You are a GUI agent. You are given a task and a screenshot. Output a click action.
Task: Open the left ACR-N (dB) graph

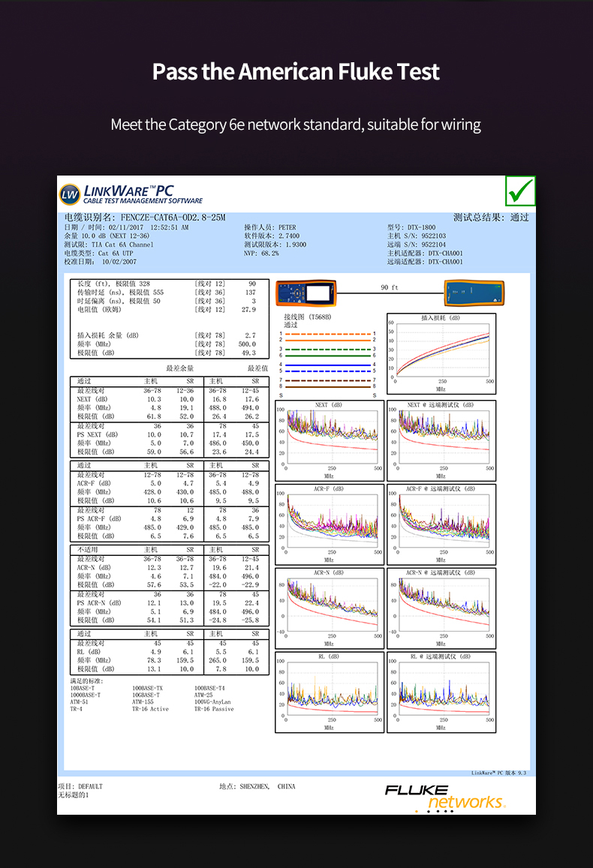point(329,608)
